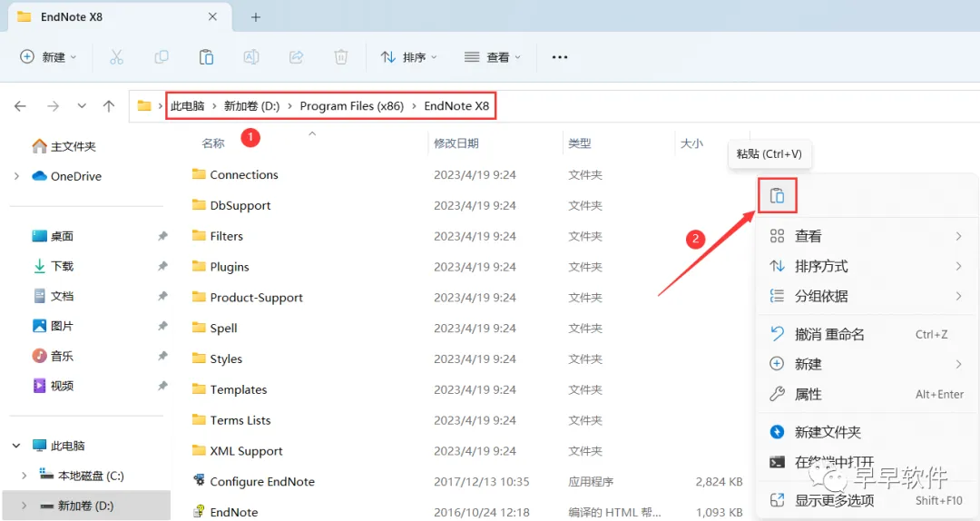Go up one folder level
The image size is (980, 521).
109,106
